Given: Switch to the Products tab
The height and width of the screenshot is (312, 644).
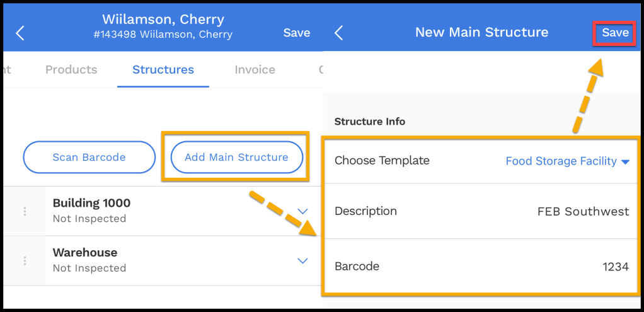Looking at the screenshot, I should point(71,70).
